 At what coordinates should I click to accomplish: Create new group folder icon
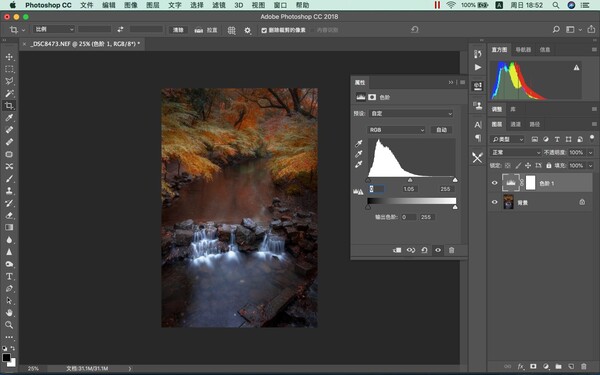[558, 366]
